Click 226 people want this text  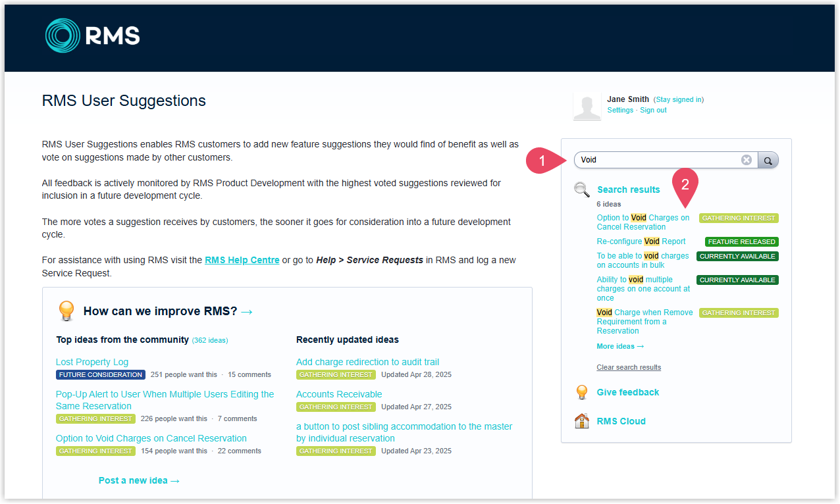pyautogui.click(x=174, y=419)
